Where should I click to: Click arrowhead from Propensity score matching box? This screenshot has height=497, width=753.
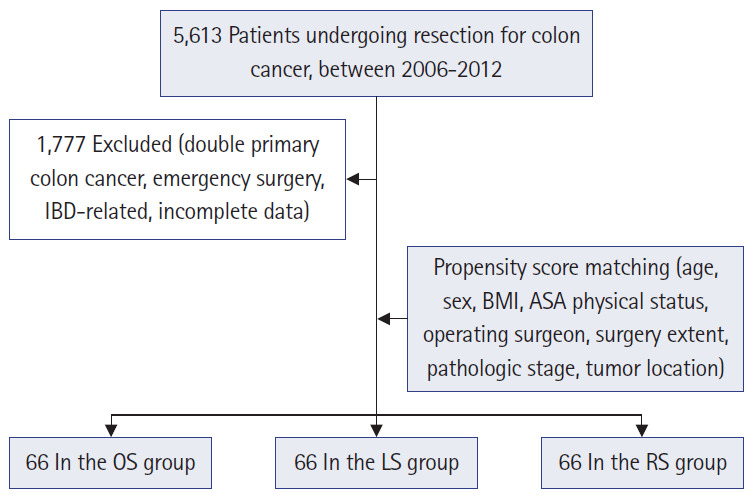point(384,318)
